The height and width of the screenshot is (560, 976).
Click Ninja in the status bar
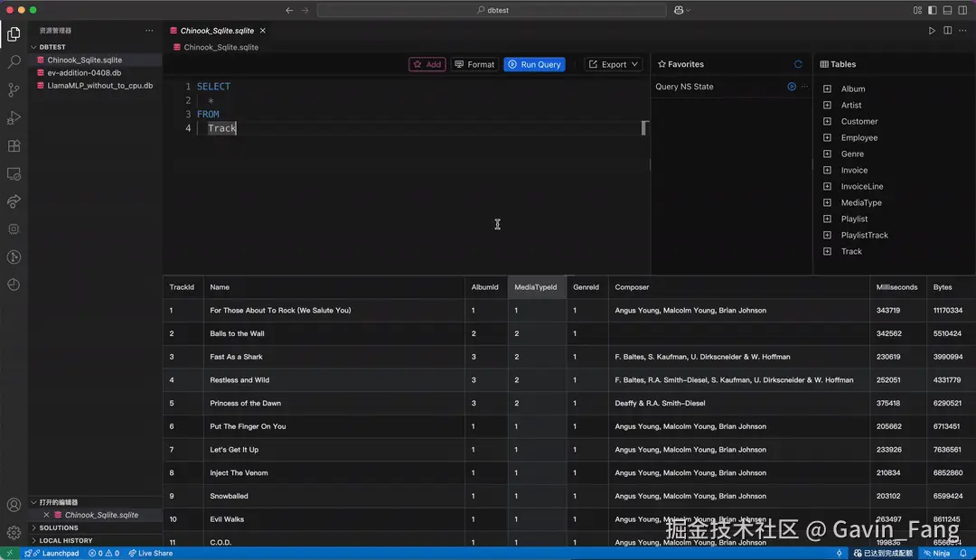[937, 553]
